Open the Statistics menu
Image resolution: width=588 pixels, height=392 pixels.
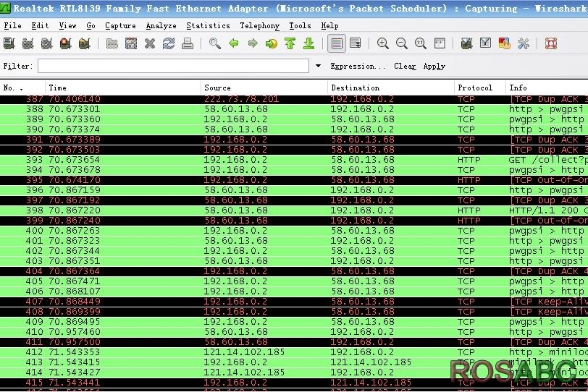click(x=208, y=25)
